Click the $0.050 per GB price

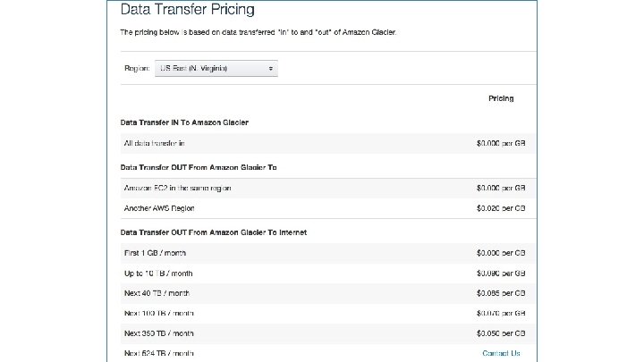coord(501,333)
